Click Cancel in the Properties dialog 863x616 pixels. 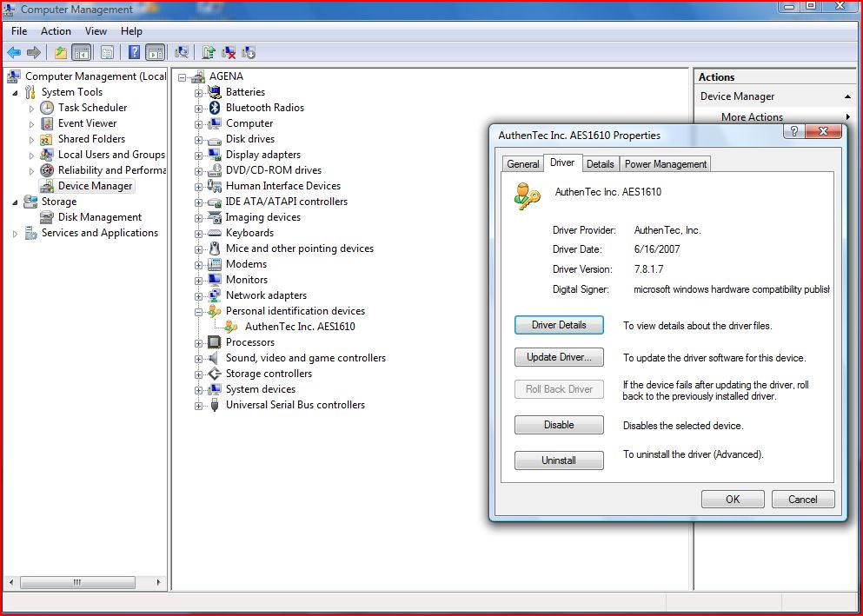point(803,500)
